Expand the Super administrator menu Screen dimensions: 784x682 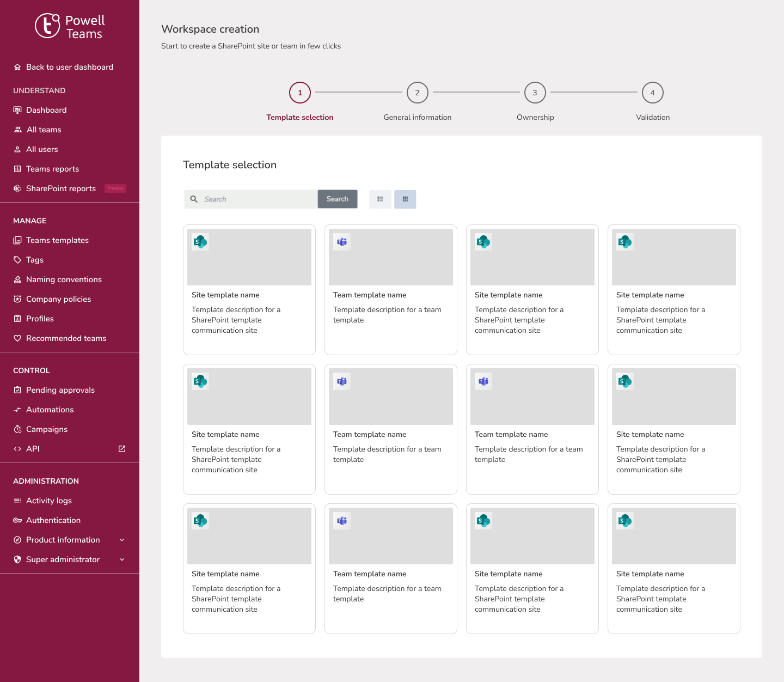pos(121,559)
